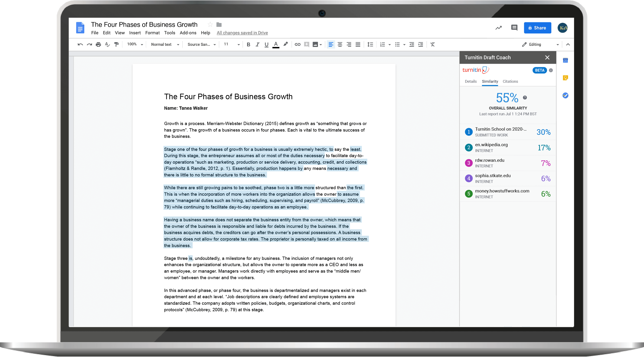The height and width of the screenshot is (357, 644).
Task: Collapse the toolbar with chevron up
Action: 568,45
